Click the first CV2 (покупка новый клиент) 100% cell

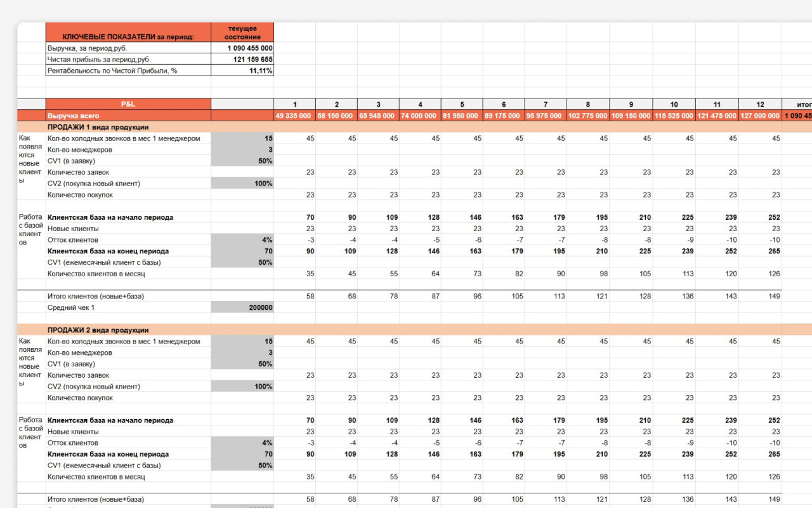pyautogui.click(x=242, y=184)
